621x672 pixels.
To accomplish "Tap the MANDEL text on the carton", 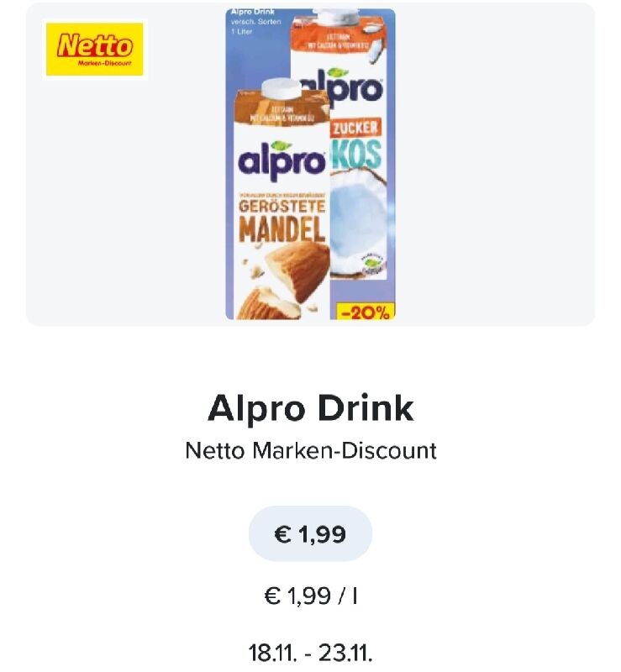I will point(282,228).
